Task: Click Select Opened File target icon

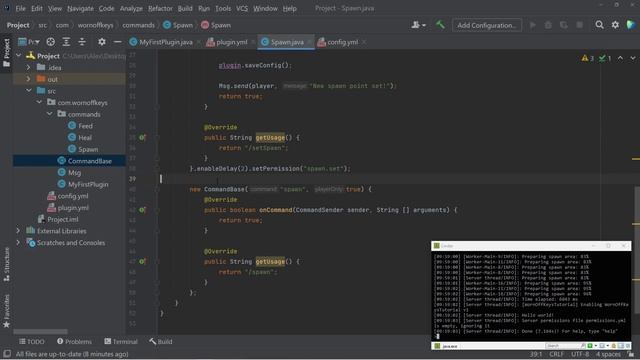Action: coord(51,42)
